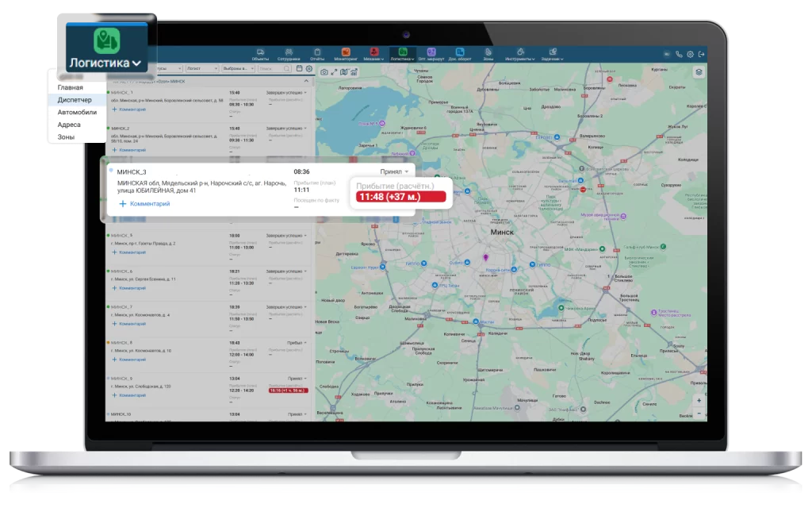Click the Объекты truck icon
The width and height of the screenshot is (812, 508).
(260, 54)
